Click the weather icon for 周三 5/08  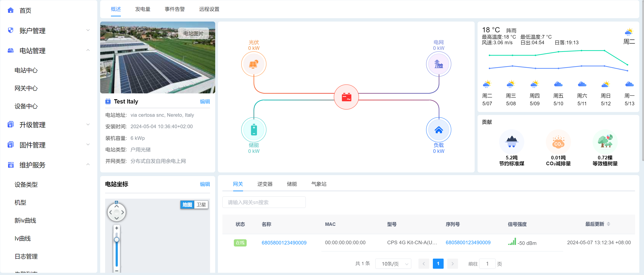pos(511,84)
